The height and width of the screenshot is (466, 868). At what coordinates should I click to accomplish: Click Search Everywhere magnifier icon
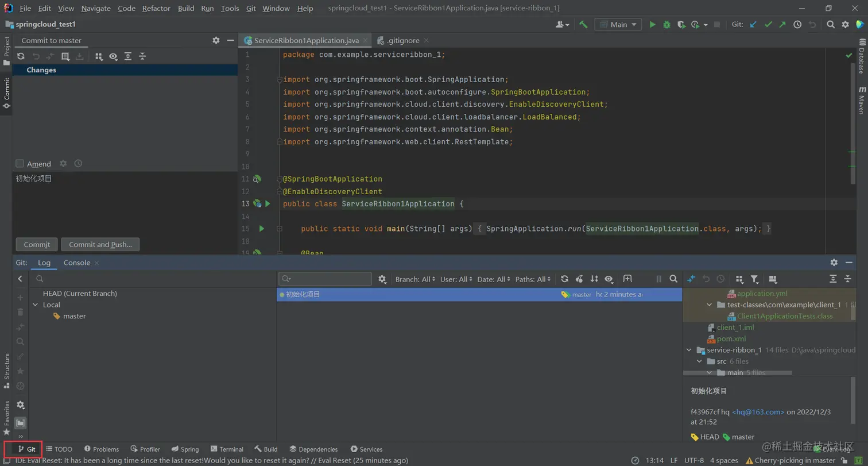(x=831, y=25)
